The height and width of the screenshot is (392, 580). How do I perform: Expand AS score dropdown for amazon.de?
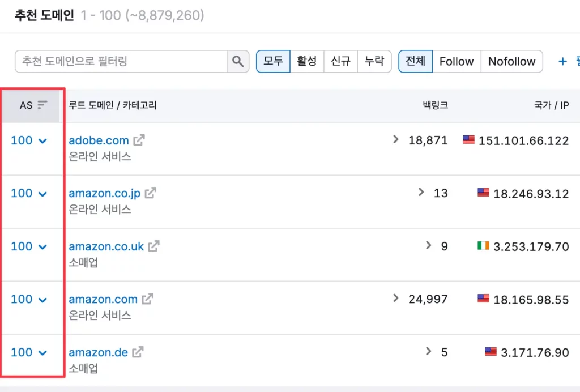pos(43,353)
